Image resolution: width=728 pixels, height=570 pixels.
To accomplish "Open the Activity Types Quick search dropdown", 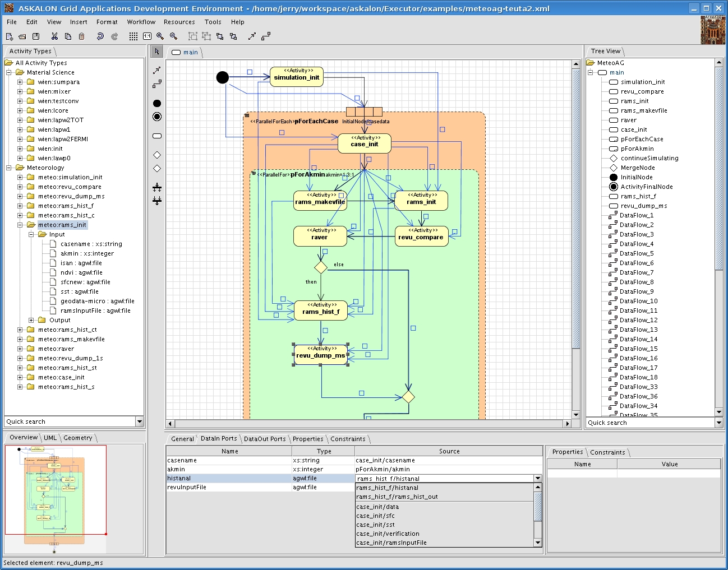I will pos(140,421).
